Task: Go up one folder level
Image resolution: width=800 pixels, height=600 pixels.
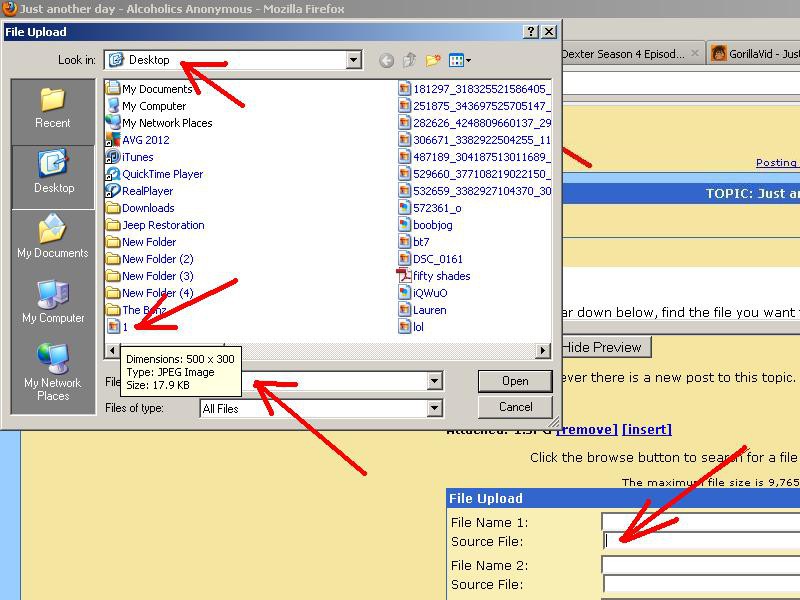Action: point(409,61)
